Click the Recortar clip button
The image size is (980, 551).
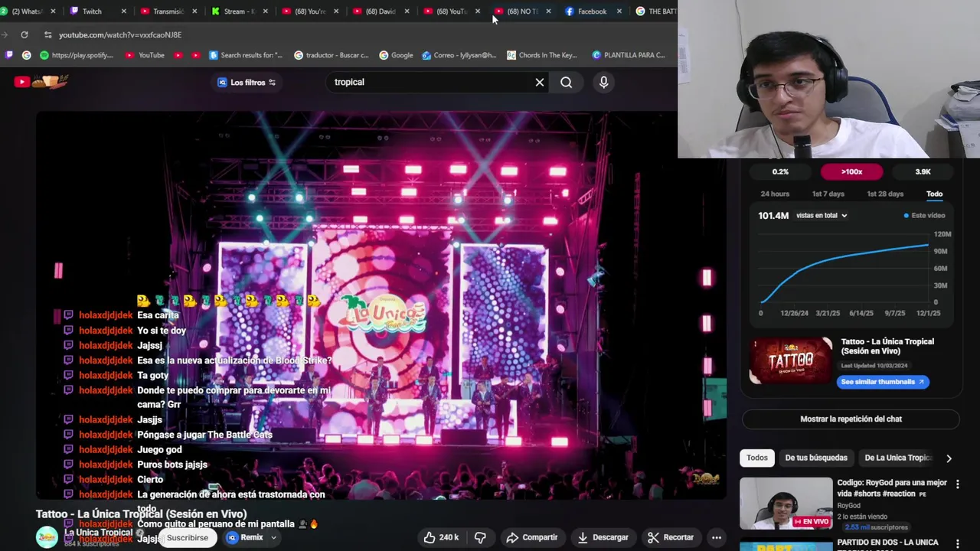tap(671, 537)
